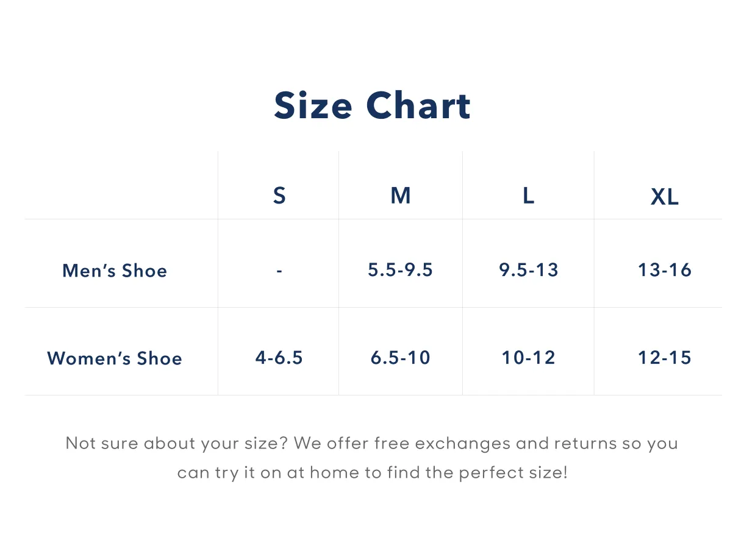Select the Women's XL 12-15 cell

[665, 358]
